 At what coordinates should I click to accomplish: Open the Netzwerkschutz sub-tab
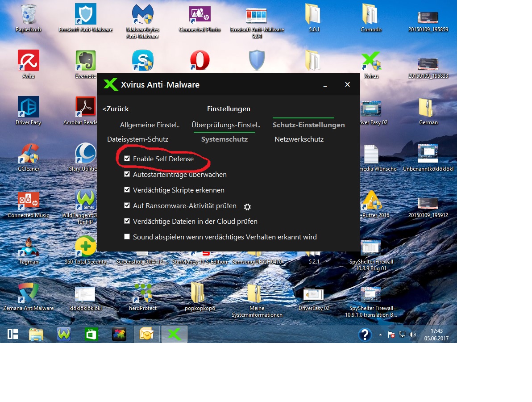coord(299,139)
